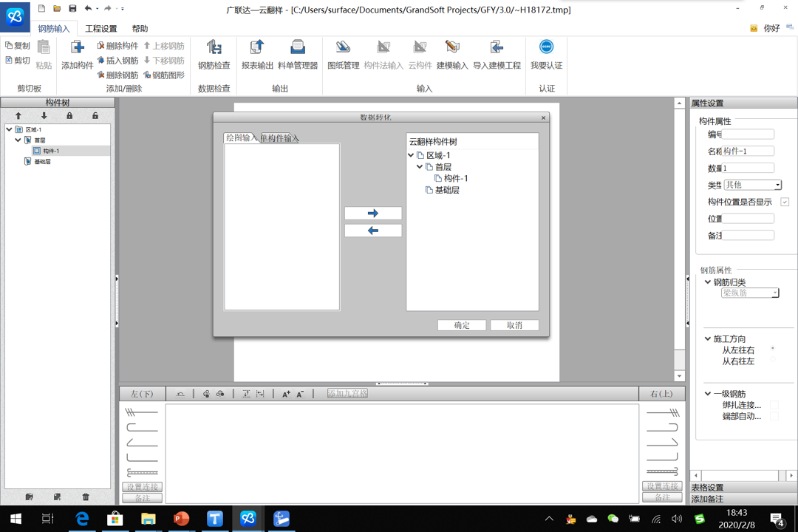The image size is (798, 532).
Task: Select 从左往右 radio option
Action: point(773,349)
